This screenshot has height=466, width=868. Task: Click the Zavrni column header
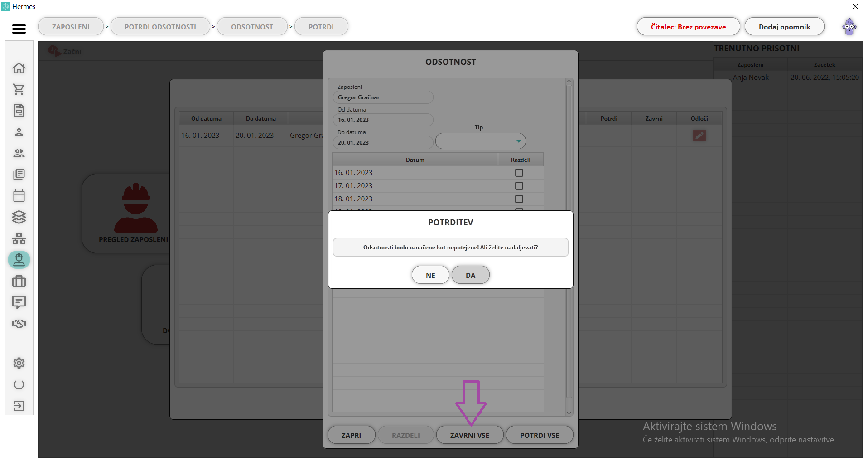tap(654, 118)
